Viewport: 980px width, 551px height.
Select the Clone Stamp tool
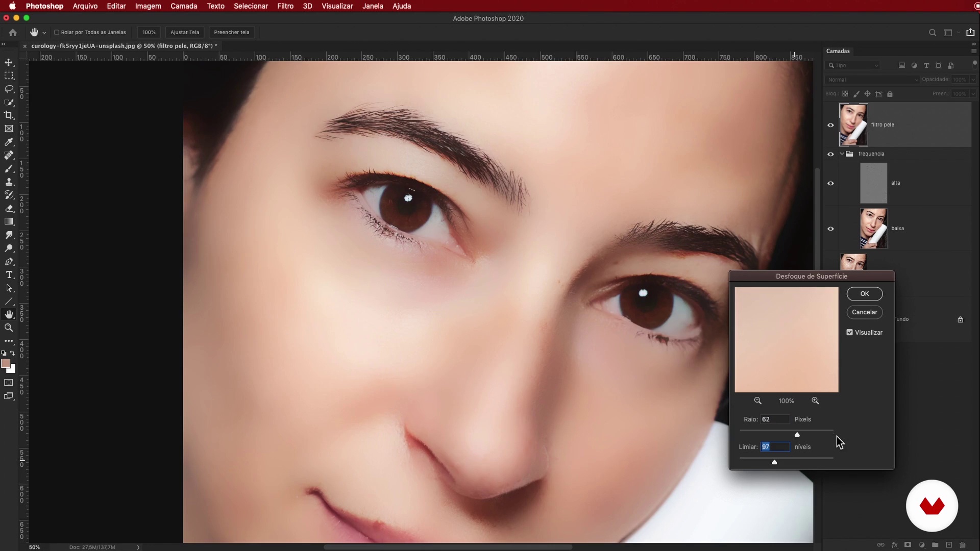click(x=9, y=182)
